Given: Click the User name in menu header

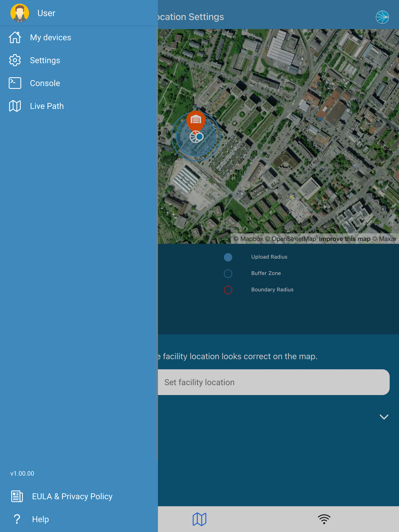Looking at the screenshot, I should pos(46,13).
